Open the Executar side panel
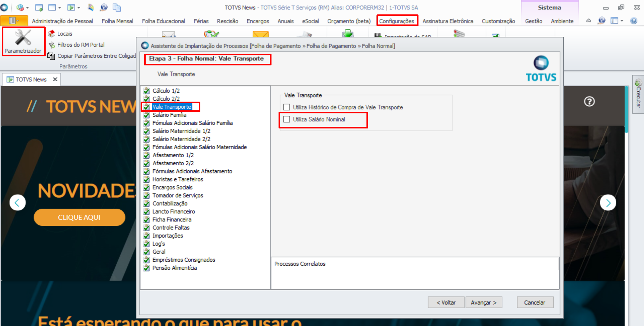This screenshot has width=644, height=326. (x=638, y=94)
